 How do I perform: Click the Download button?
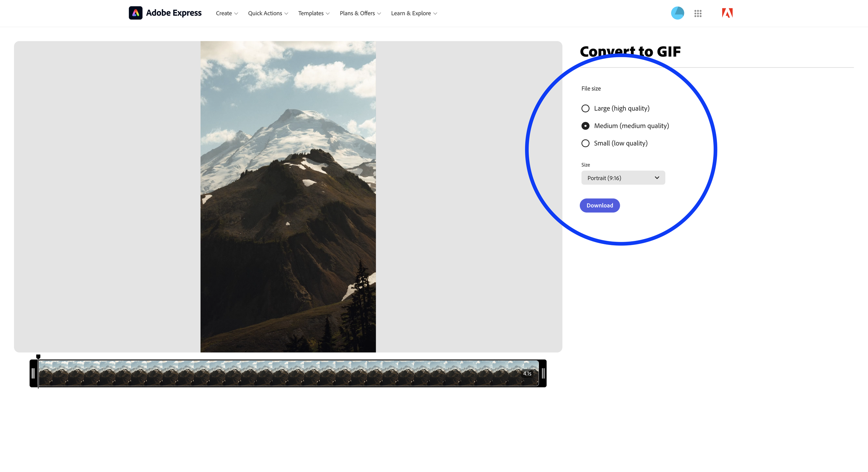point(599,205)
